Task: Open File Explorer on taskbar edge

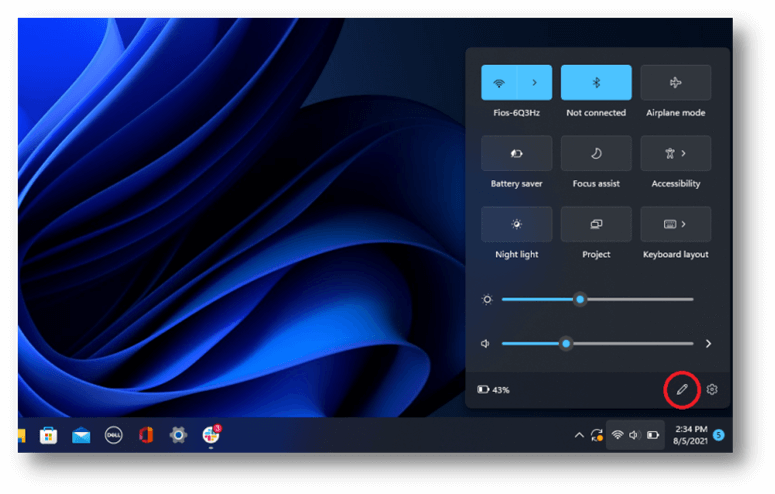Action: coord(21,436)
